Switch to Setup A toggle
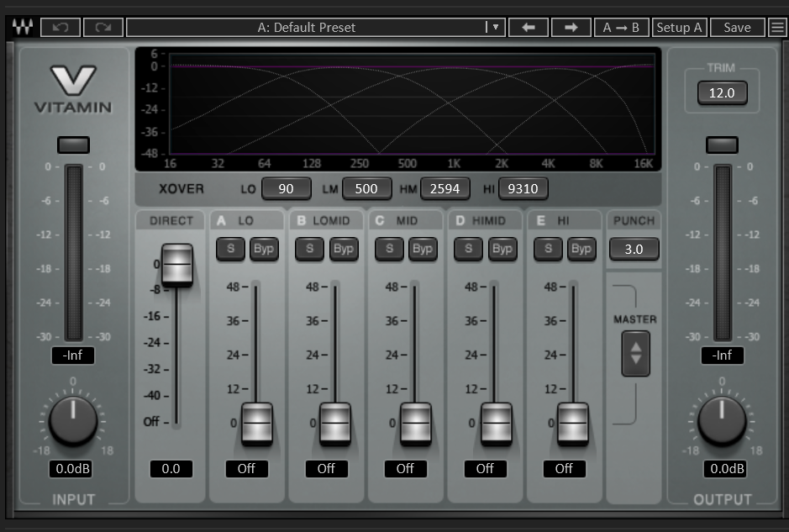This screenshot has height=532, width=789. coord(679,27)
